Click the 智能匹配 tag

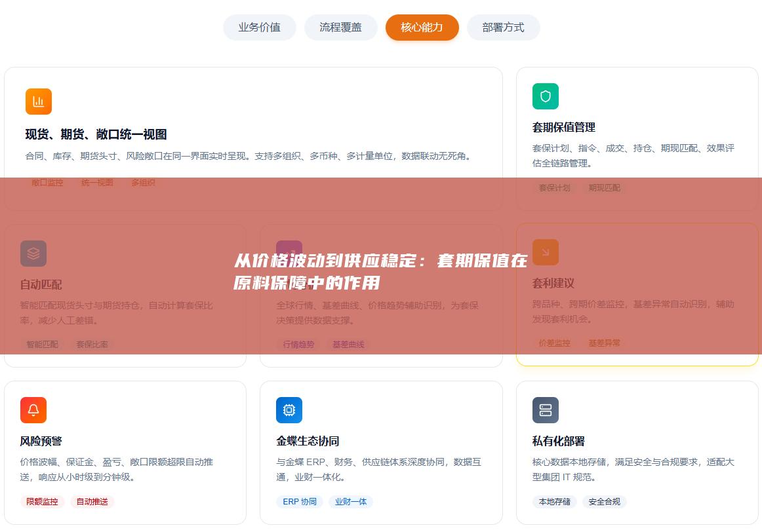coord(42,344)
